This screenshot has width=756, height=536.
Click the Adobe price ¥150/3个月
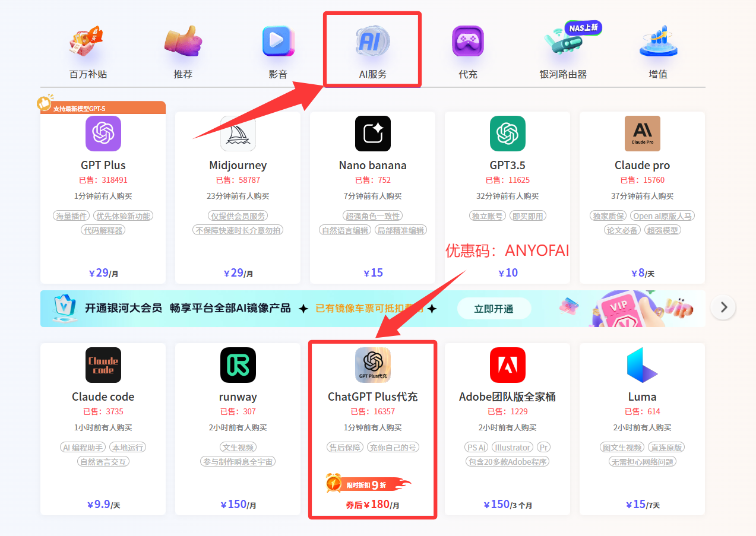pyautogui.click(x=508, y=505)
